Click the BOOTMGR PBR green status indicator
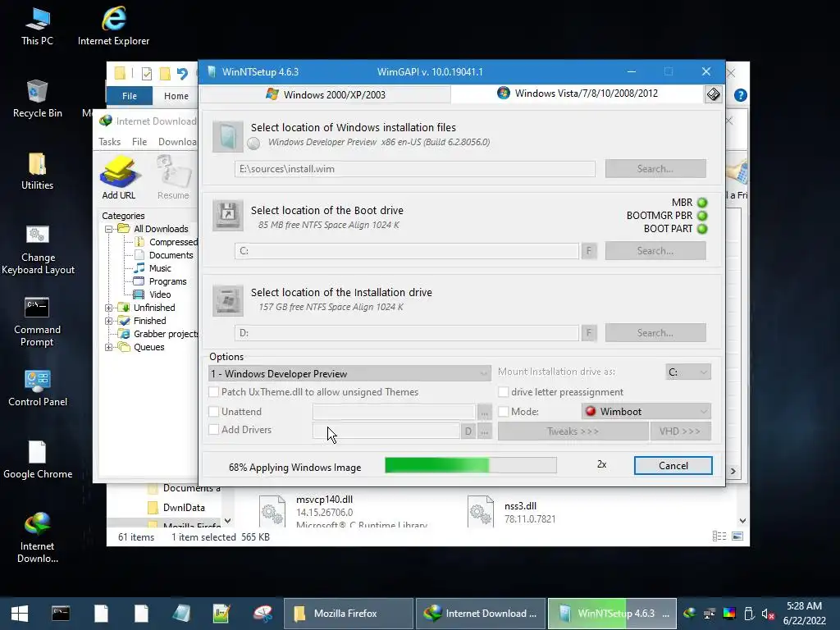Image resolution: width=840 pixels, height=630 pixels. (x=702, y=216)
